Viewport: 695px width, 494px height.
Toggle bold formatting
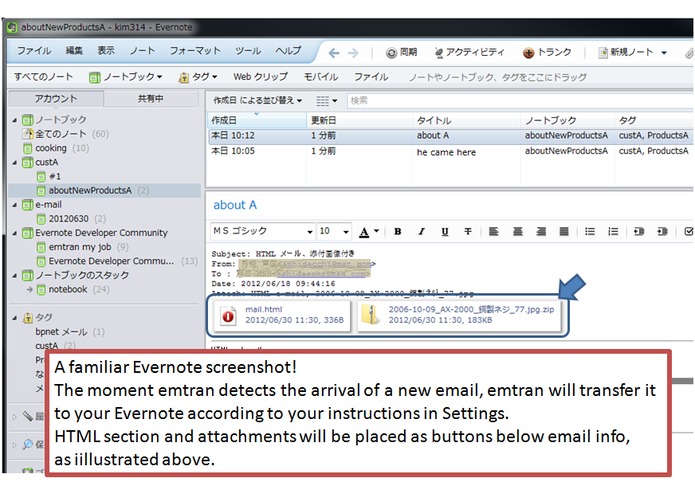(x=398, y=231)
